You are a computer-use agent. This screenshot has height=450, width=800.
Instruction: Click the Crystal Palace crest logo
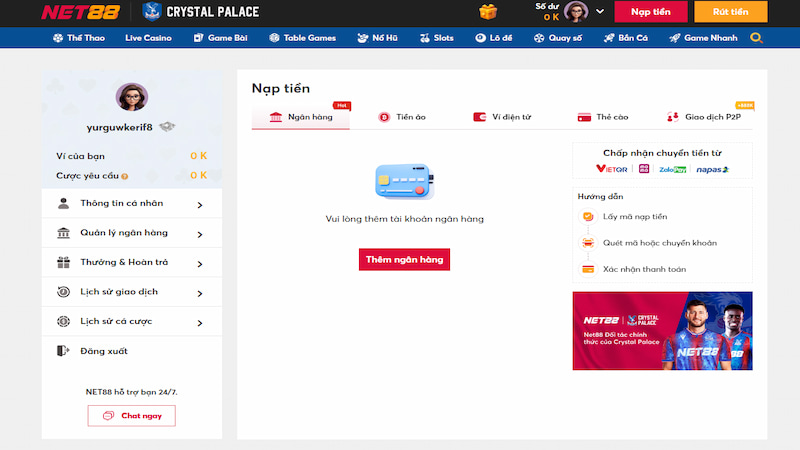[152, 12]
